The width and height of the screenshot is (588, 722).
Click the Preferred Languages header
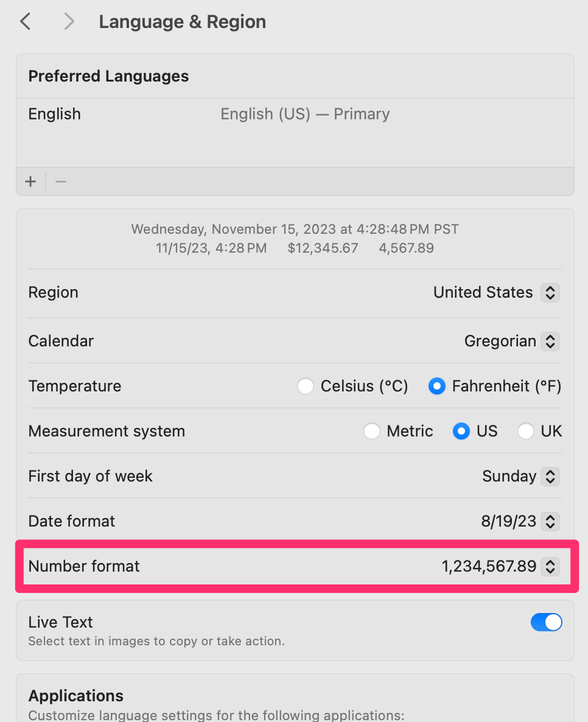(108, 76)
